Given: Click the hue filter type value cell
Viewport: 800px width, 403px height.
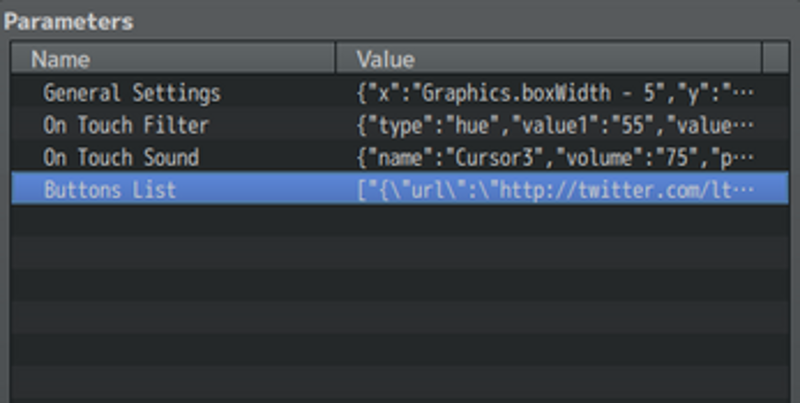Looking at the screenshot, I should [x=555, y=125].
